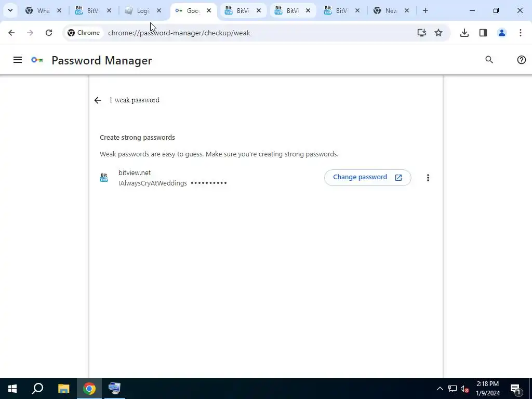Click the bitview.net site name

click(x=135, y=172)
